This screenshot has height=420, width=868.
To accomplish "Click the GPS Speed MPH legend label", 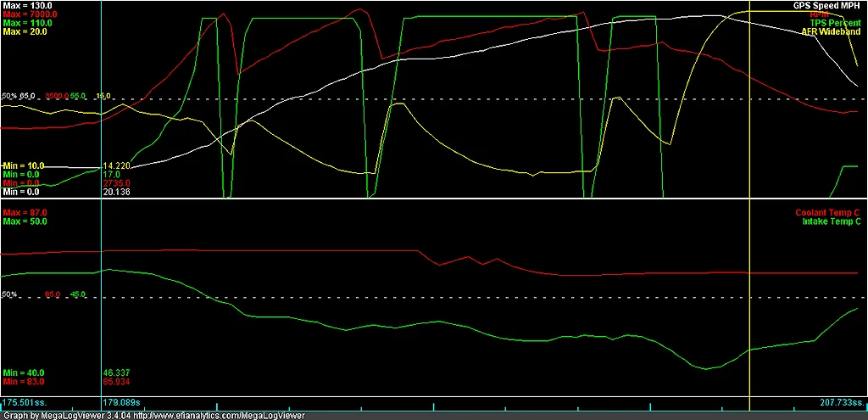I will pos(828,6).
